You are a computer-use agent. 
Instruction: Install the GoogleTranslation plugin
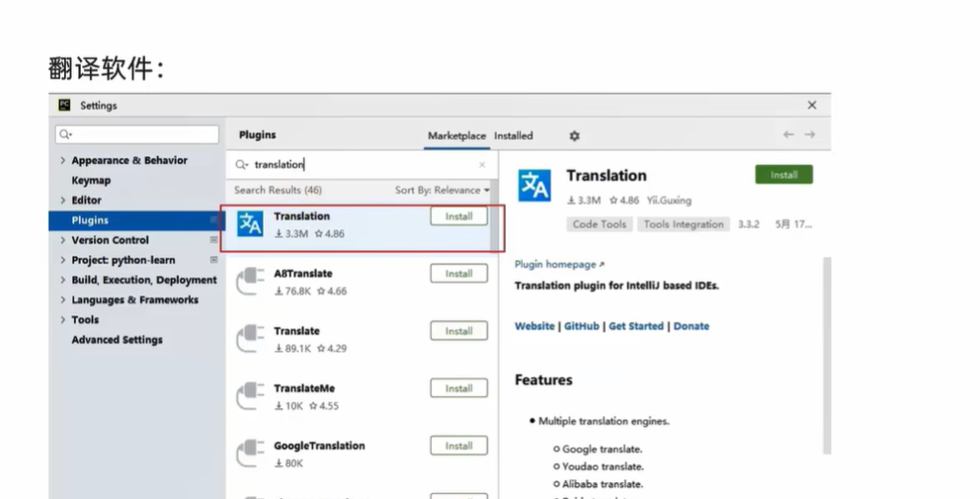pos(458,446)
